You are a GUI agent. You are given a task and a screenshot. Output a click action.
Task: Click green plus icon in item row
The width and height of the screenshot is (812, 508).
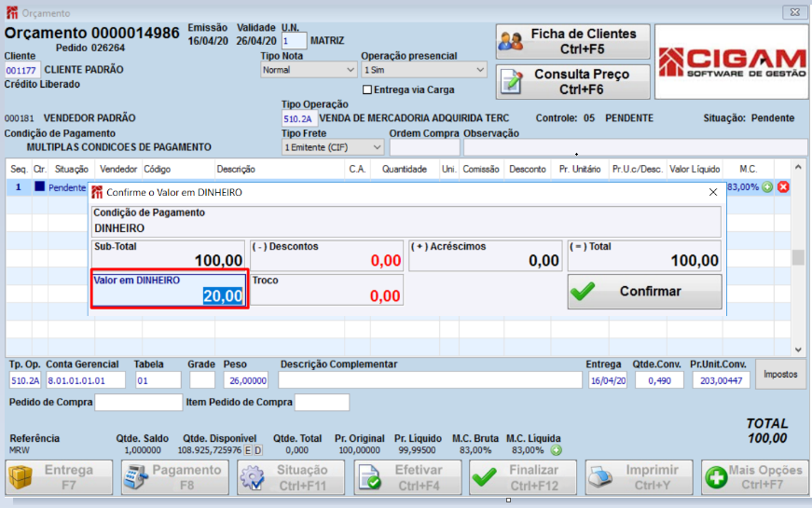[767, 187]
